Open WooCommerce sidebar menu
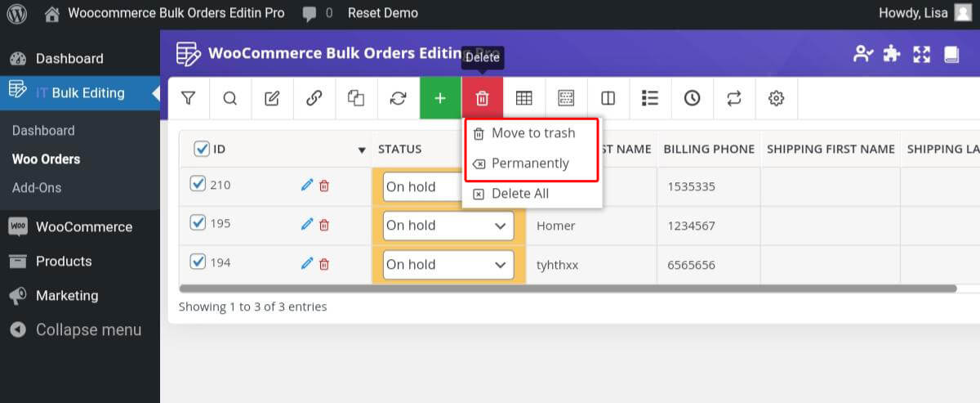 [80, 226]
